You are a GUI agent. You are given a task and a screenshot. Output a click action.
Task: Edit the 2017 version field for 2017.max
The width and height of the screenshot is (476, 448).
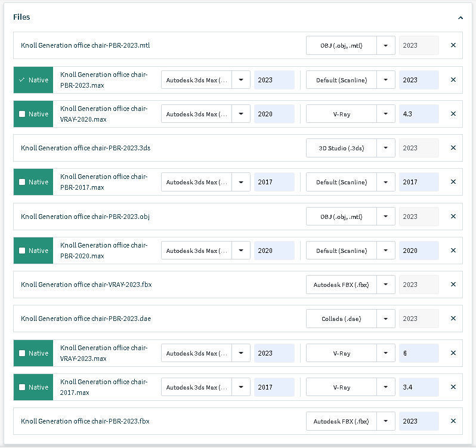pyautogui.click(x=274, y=387)
